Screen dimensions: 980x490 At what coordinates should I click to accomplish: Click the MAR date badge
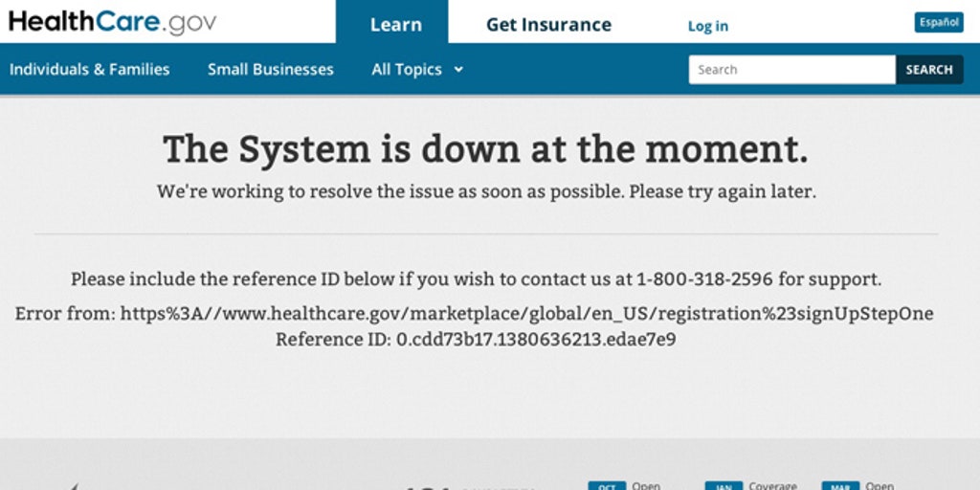coord(840,485)
